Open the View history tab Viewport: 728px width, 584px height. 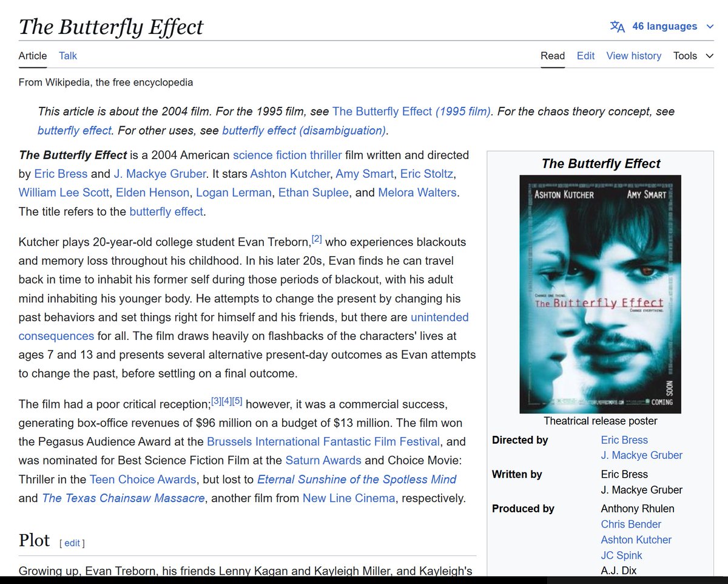pyautogui.click(x=633, y=56)
